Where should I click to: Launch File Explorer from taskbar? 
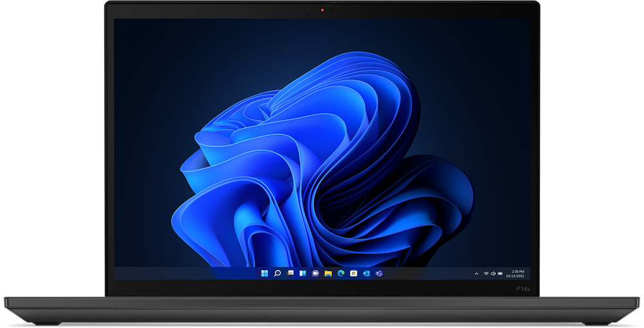point(328,273)
